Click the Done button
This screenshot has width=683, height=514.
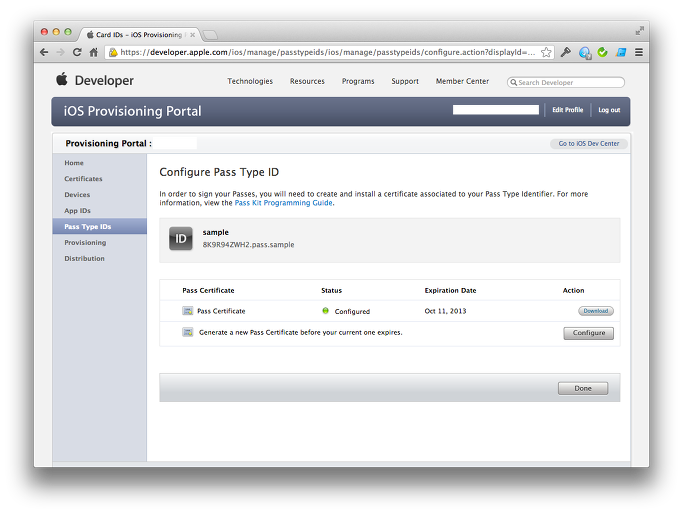pyautogui.click(x=583, y=388)
